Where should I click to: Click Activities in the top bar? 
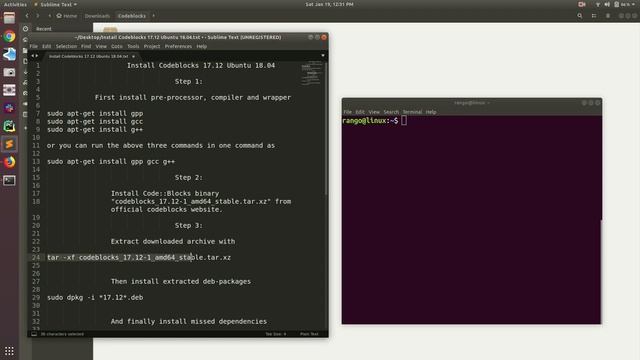[x=15, y=4]
